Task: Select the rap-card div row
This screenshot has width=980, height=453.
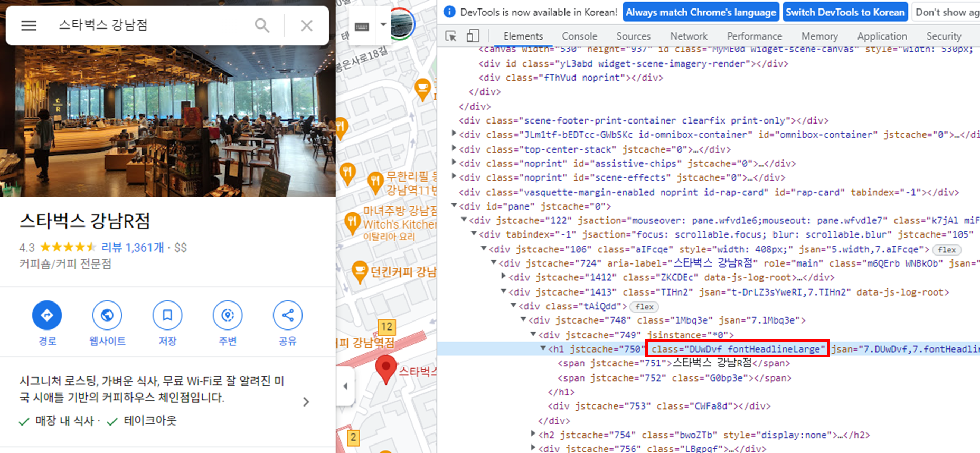Action: [709, 192]
